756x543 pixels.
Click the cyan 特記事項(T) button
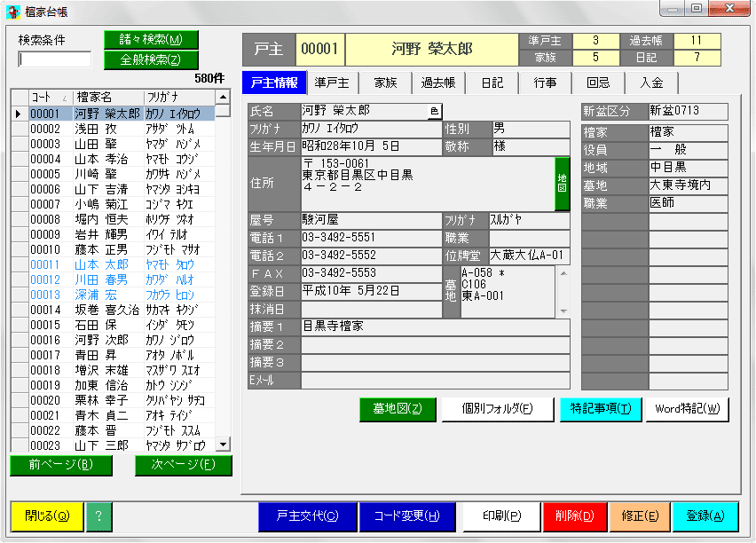[601, 409]
